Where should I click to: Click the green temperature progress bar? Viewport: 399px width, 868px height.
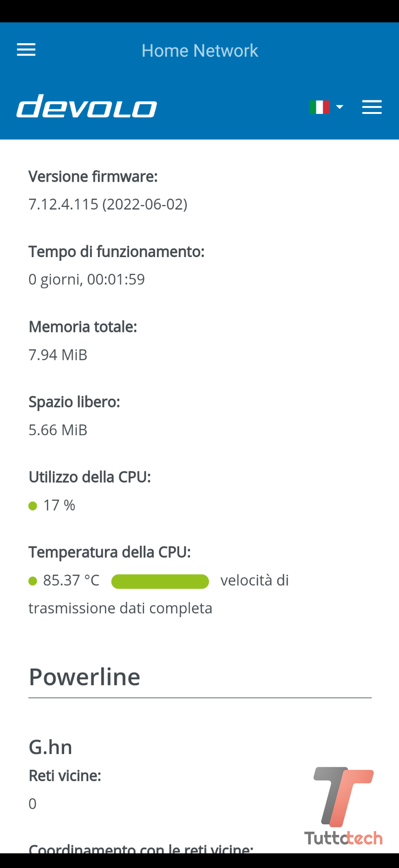[x=160, y=582]
